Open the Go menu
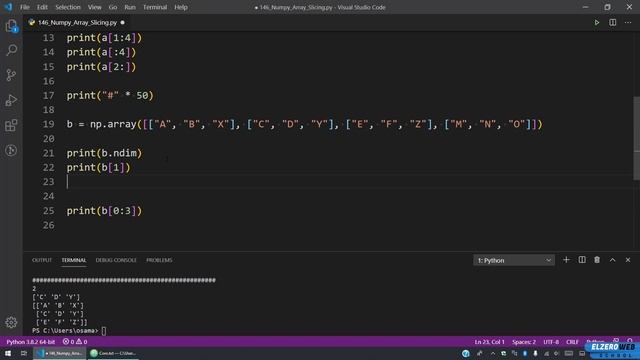The height and width of the screenshot is (360, 640). tap(113, 7)
